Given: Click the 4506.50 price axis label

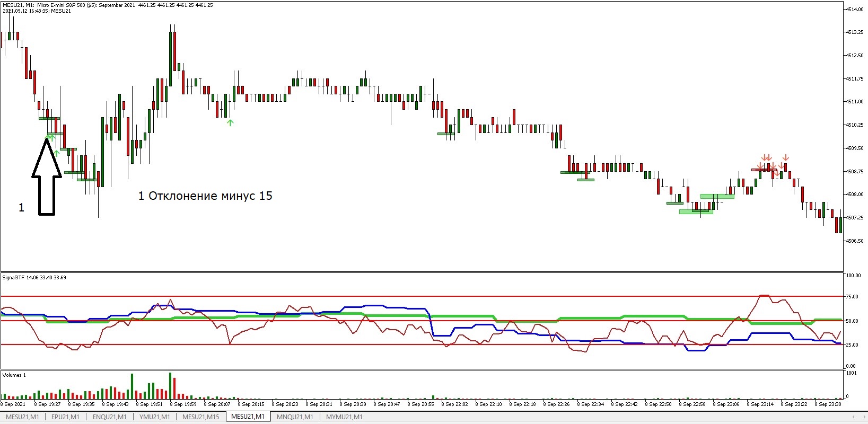Looking at the screenshot, I should tap(854, 241).
